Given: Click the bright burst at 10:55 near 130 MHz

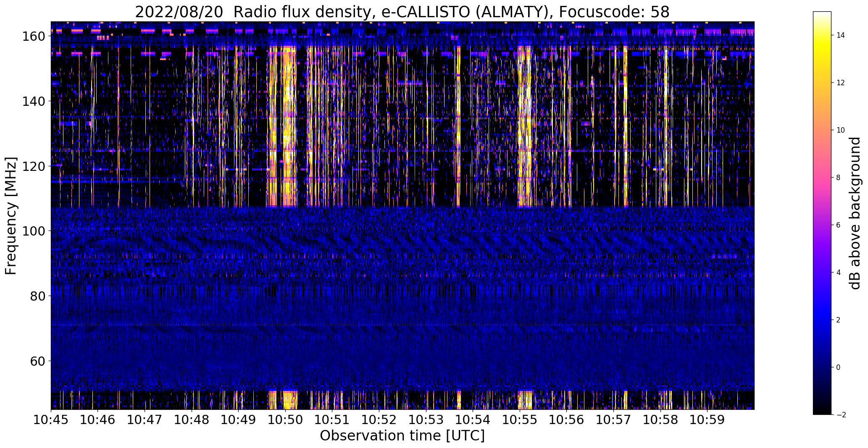Looking at the screenshot, I should pyautogui.click(x=524, y=134).
